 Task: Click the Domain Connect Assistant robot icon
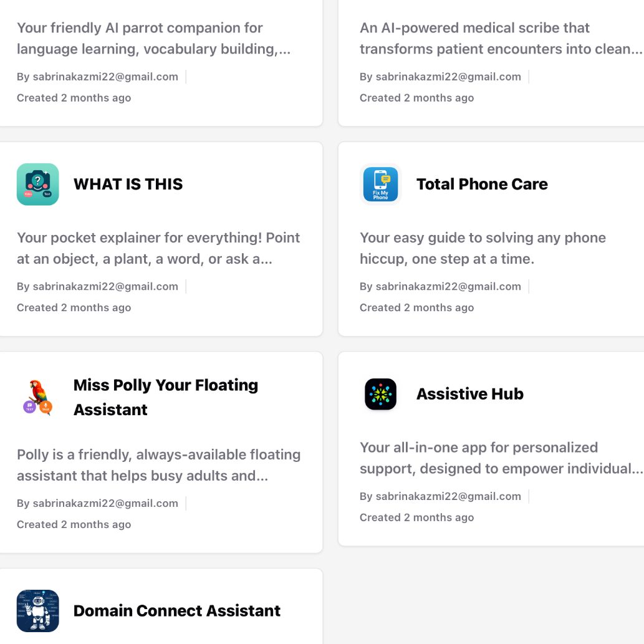coord(37,611)
